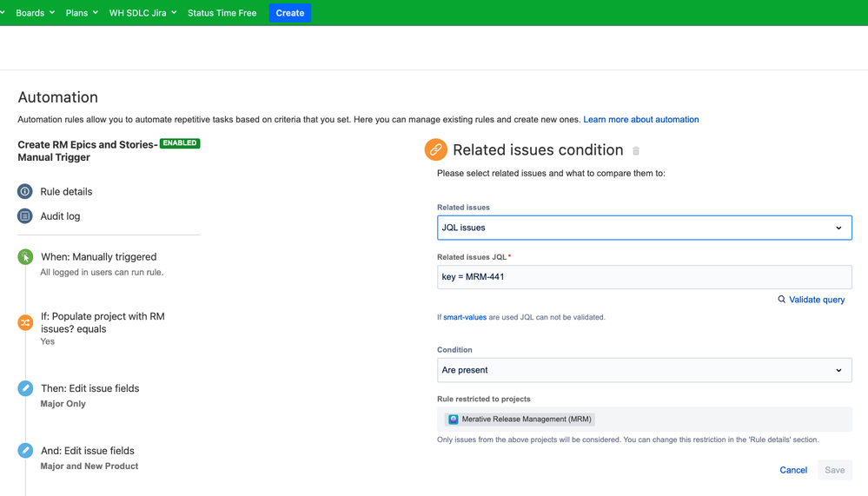This screenshot has height=496, width=868.
Task: Click the Merative Release Management project icon
Action: click(x=454, y=419)
